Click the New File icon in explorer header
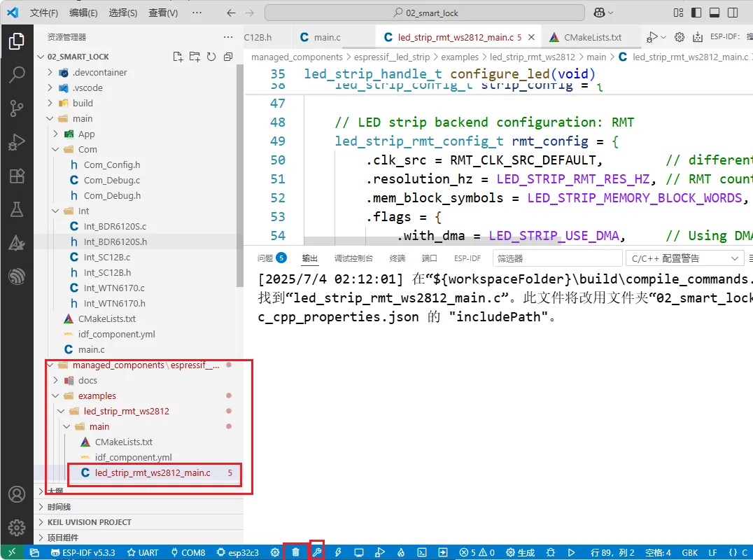This screenshot has height=560, width=753. point(178,57)
